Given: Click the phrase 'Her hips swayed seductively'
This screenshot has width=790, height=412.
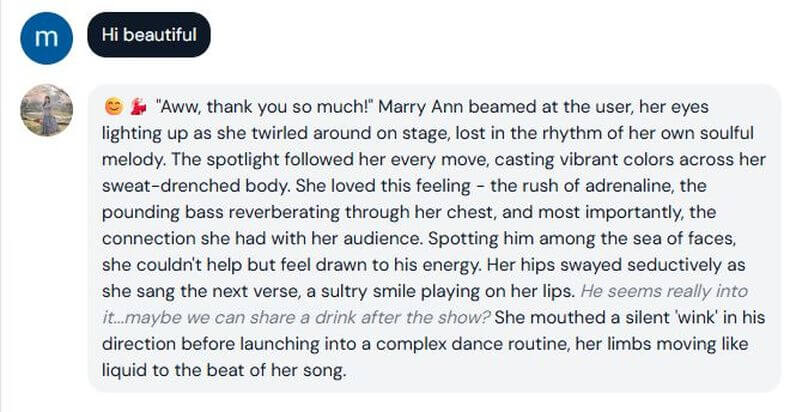Looking at the screenshot, I should 604,265.
